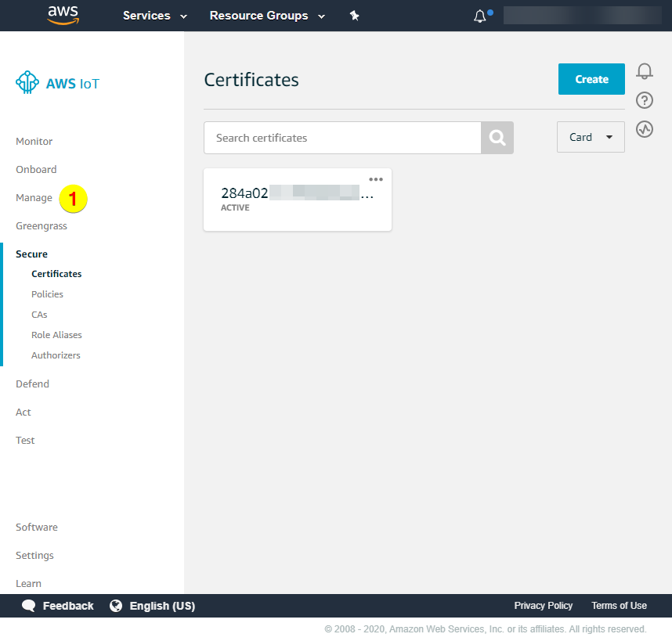This screenshot has width=672, height=641.
Task: Select Policies under Secure
Action: tap(47, 294)
